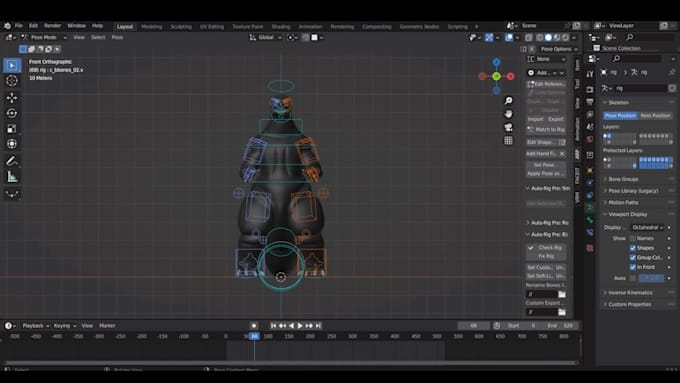Screen dimensions: 680x383
Task: Select the Transform tool
Action: pyautogui.click(x=12, y=144)
